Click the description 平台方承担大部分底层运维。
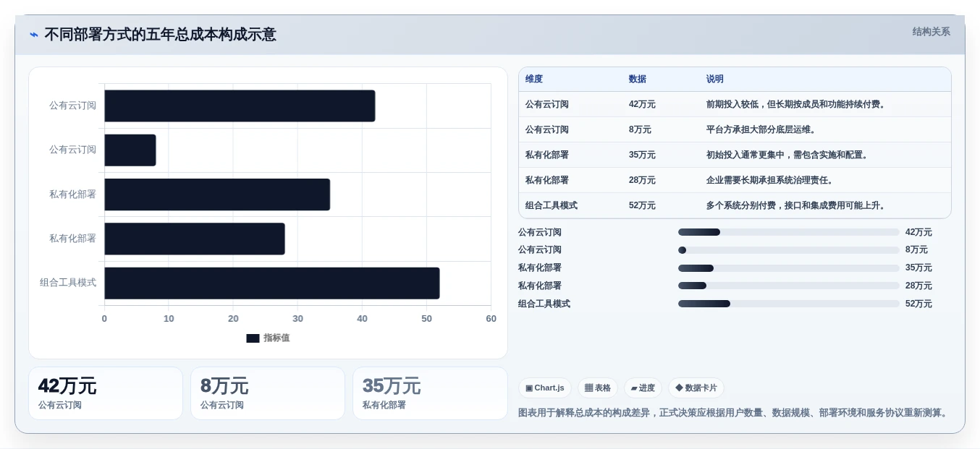 pos(762,129)
